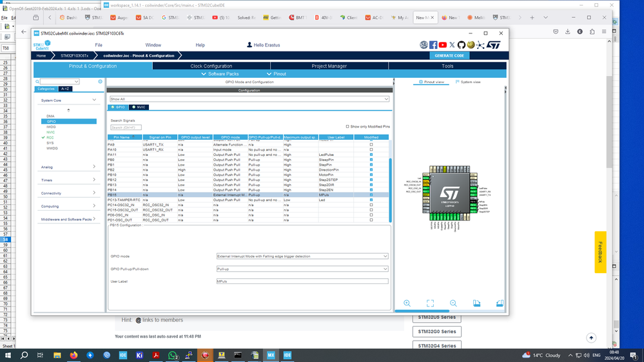Click the STM32CubeMX home logo
This screenshot has height=362, width=644.
coord(42,45)
